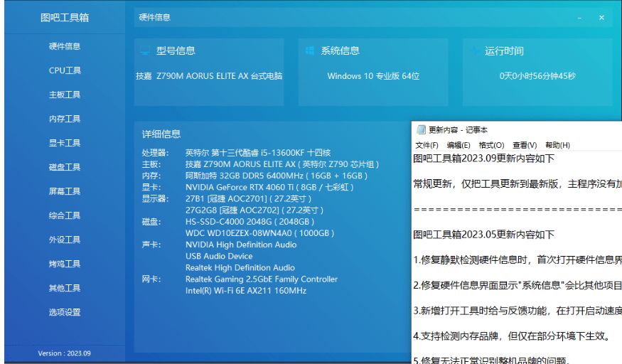
Task: Click the 图吧工具箱2023.09更新内容如下 line in Notepad
Action: pyautogui.click(x=483, y=159)
